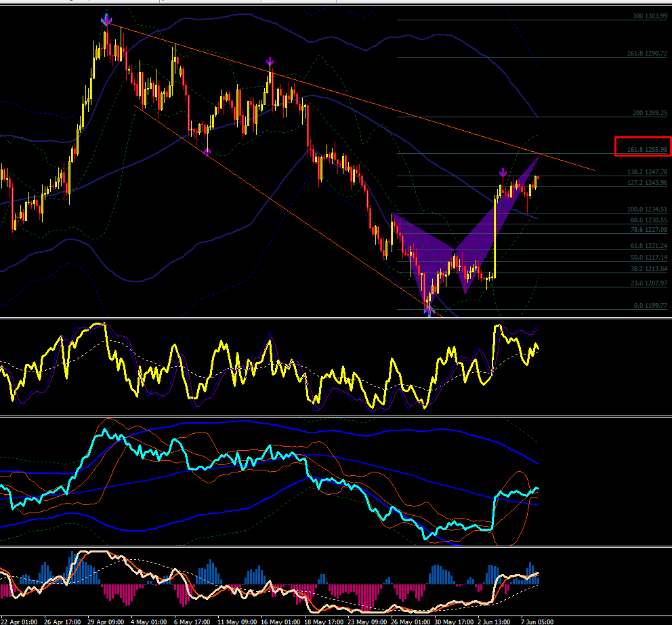Click the 16 May 01:00 time label
Screen dimensions: 672x625
(x=280, y=622)
